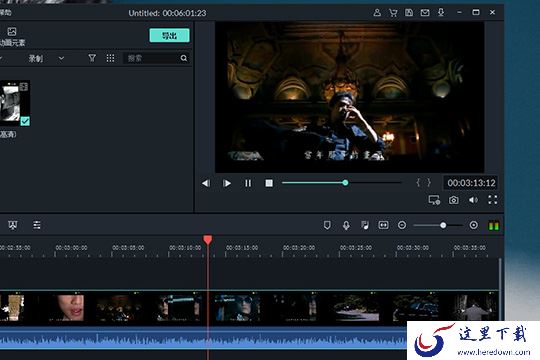Select the imported media clip thumbnail
Screen dimensions: 540x360
pos(14,103)
